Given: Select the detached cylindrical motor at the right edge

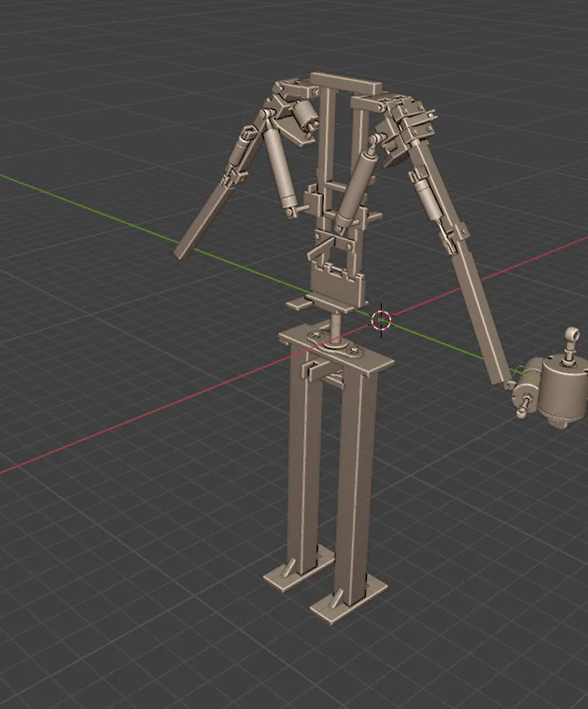Looking at the screenshot, I should point(563,390).
